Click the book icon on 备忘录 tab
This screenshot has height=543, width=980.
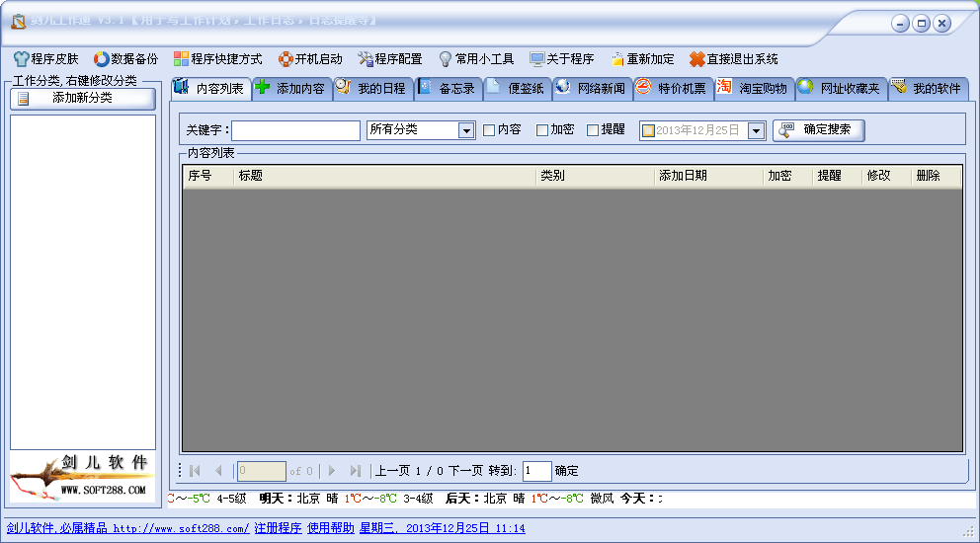(425, 87)
